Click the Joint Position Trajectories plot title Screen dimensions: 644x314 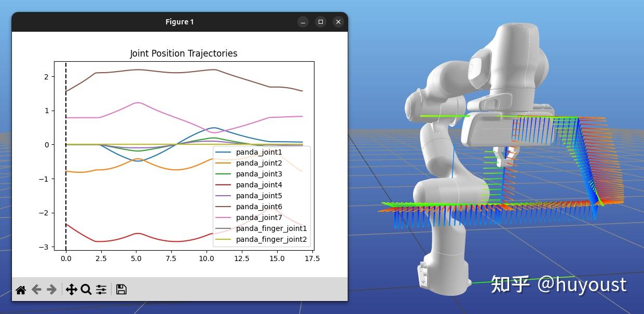click(183, 53)
